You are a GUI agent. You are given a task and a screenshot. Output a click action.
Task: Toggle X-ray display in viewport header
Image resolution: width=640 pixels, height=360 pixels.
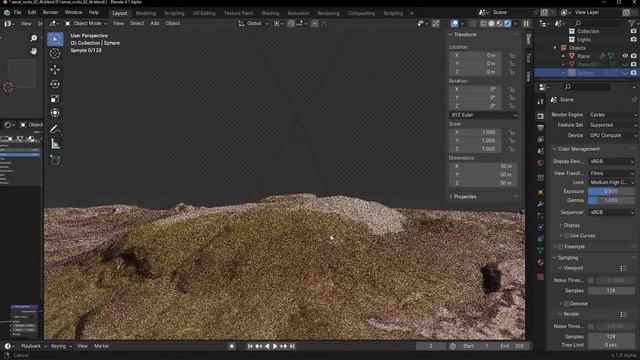click(x=473, y=24)
